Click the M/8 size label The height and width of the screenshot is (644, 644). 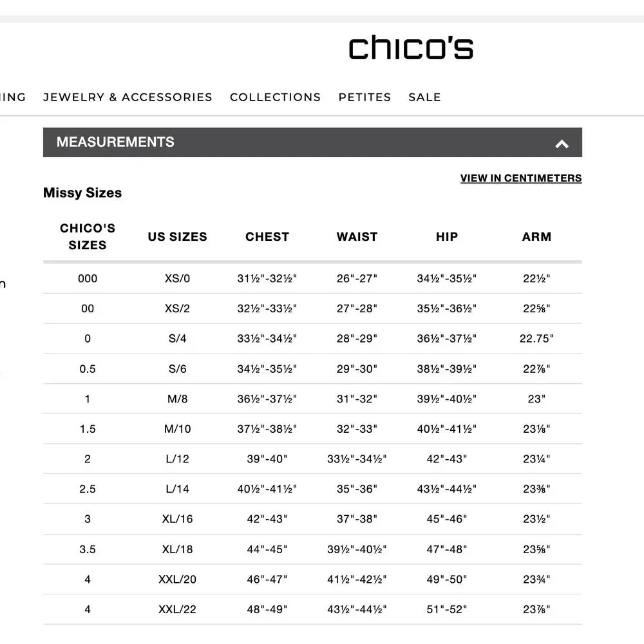tap(177, 399)
